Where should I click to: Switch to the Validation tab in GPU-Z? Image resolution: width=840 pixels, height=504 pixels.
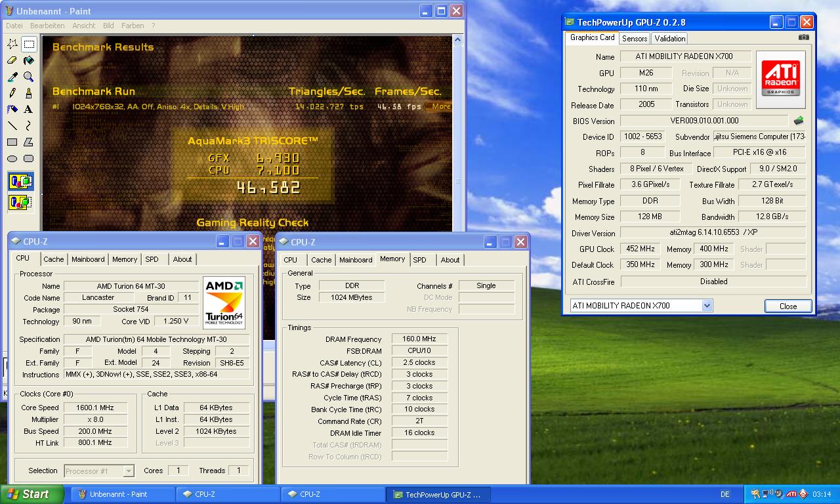670,39
